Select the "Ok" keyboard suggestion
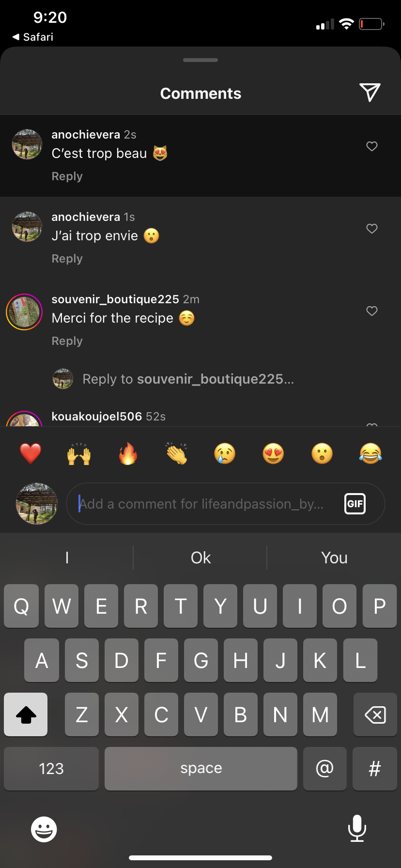The image size is (401, 868). tap(200, 558)
